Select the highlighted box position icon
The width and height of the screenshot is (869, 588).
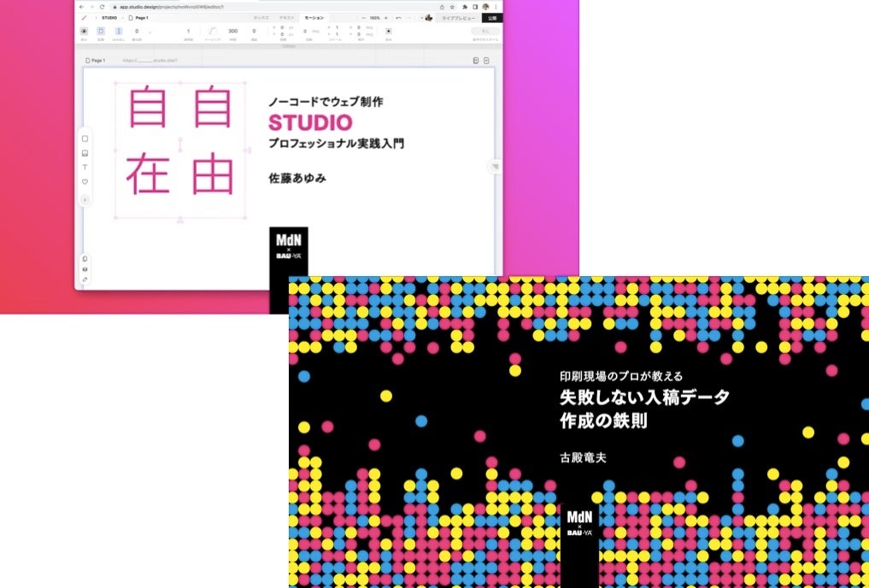coord(101,32)
